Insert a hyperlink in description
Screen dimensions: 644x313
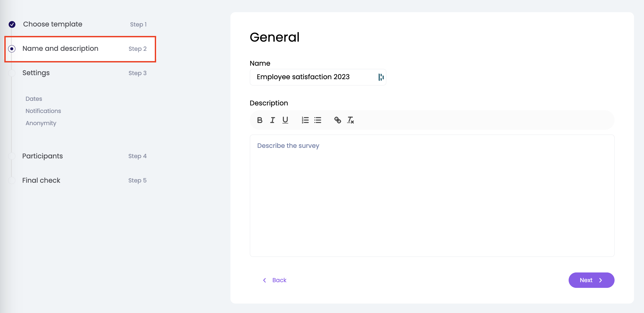pyautogui.click(x=337, y=120)
